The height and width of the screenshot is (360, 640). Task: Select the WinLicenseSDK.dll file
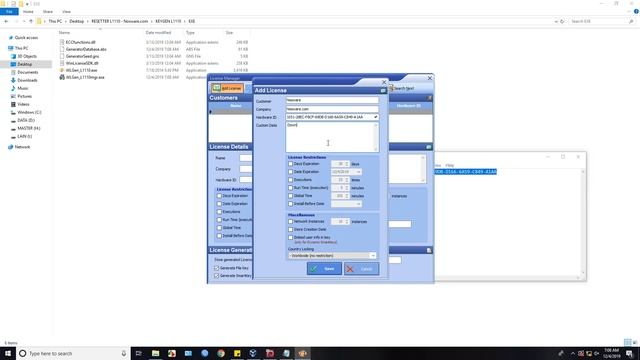(82, 63)
